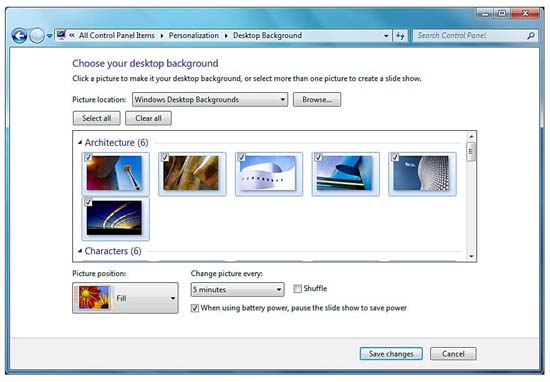Refresh the page with the address bar button
550x382 pixels.
click(x=400, y=36)
